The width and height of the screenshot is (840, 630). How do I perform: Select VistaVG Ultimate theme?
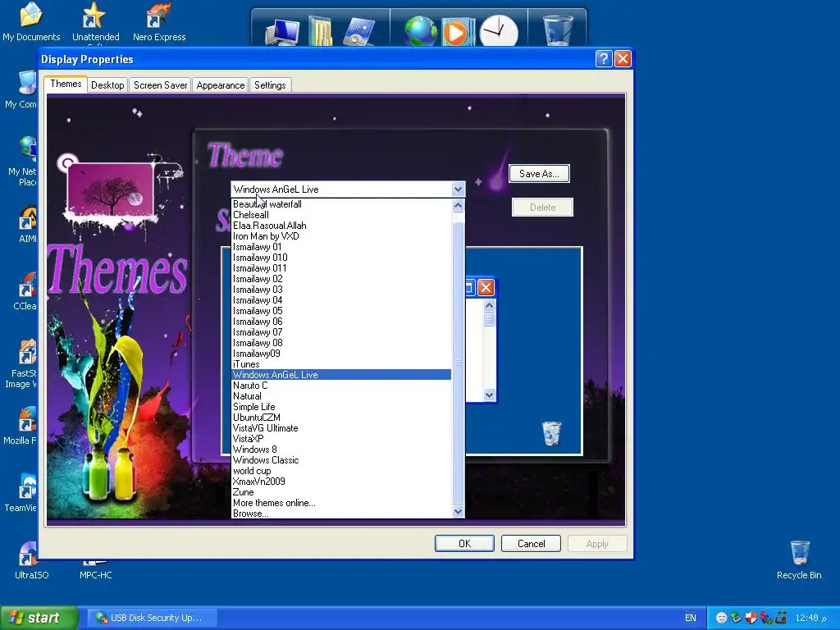(341, 428)
